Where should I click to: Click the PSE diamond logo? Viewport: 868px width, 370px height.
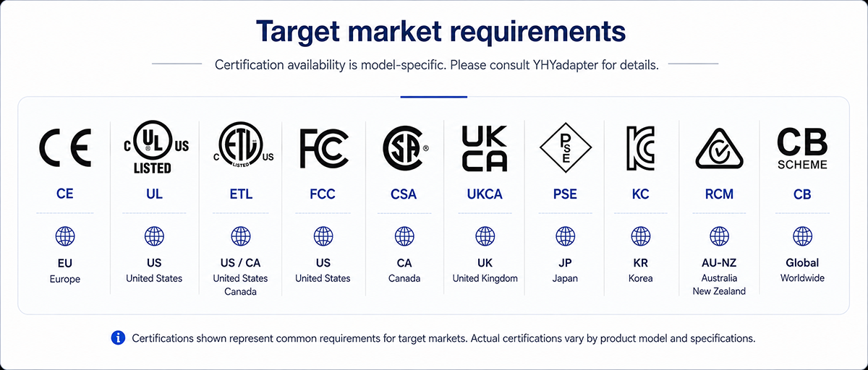[x=566, y=147]
